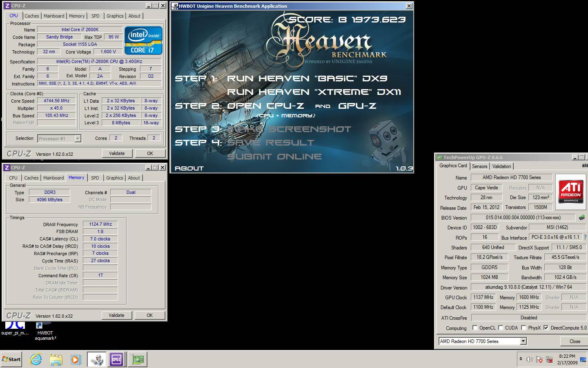This screenshot has width=588, height=368.
Task: Click Take Screenshot in the Heaven app
Action: click(289, 129)
